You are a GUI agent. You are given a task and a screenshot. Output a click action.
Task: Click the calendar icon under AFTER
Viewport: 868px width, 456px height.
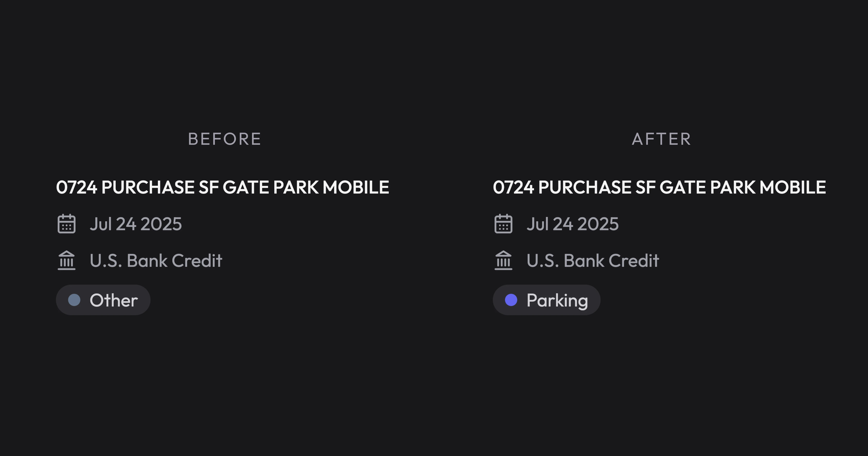pyautogui.click(x=503, y=224)
